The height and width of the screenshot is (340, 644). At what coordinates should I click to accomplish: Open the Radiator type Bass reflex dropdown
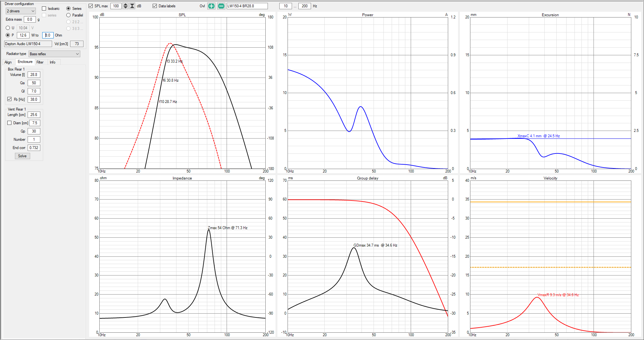pyautogui.click(x=54, y=54)
